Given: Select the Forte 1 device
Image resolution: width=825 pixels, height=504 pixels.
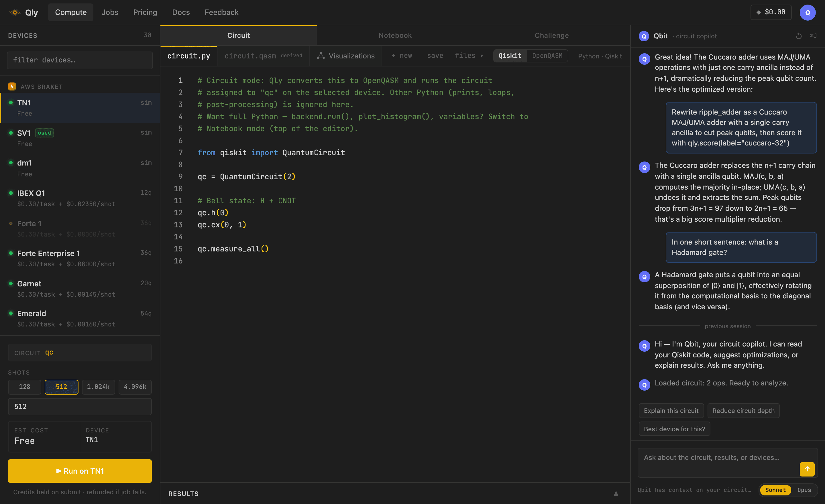Looking at the screenshot, I should (80, 228).
